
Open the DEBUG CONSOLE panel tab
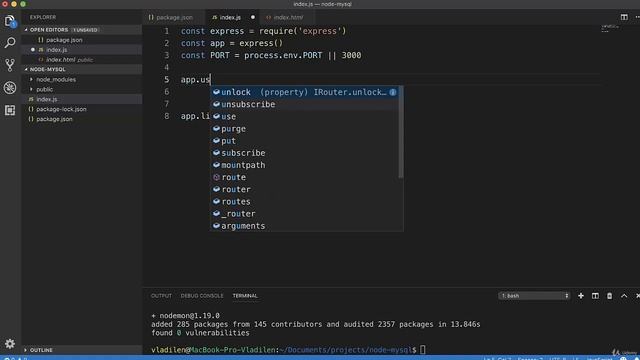202,296
